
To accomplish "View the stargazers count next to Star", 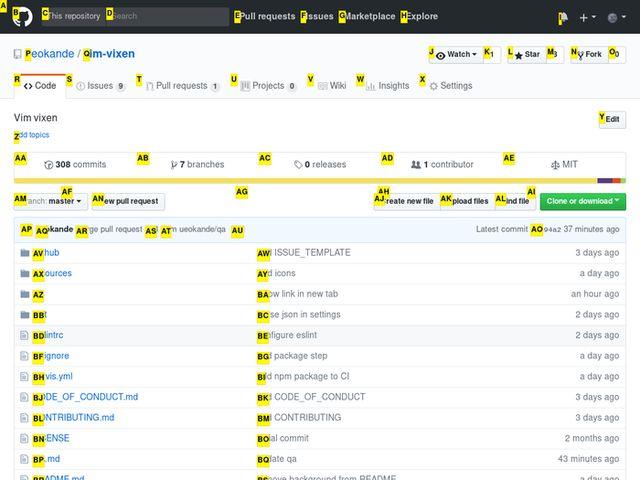I will pos(555,55).
